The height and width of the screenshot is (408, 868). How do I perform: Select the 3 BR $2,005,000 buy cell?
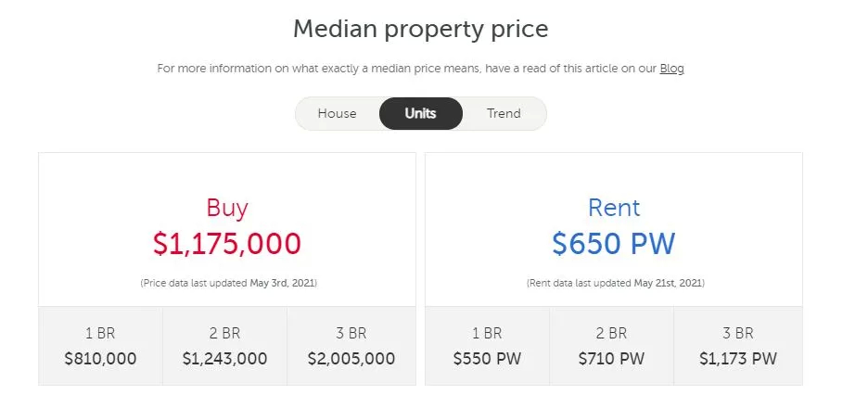coord(351,346)
